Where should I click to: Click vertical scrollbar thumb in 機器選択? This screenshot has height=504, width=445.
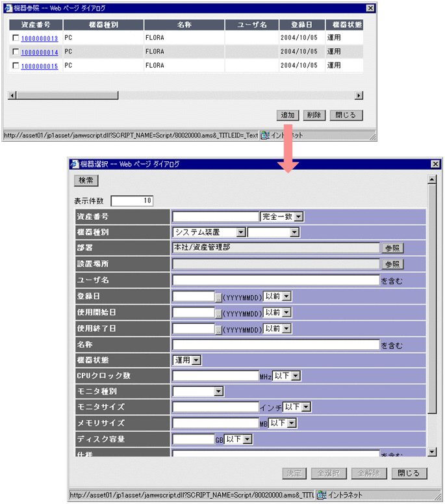(x=432, y=299)
